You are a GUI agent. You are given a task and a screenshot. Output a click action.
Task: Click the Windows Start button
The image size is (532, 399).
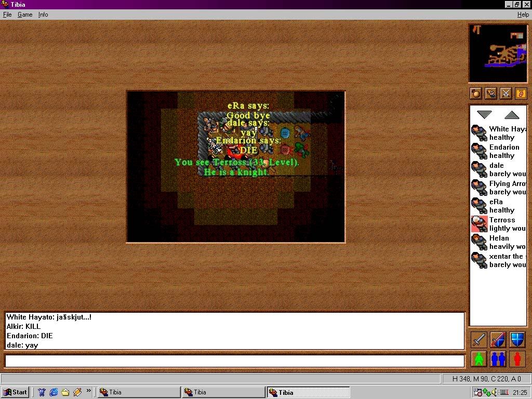[x=15, y=392]
